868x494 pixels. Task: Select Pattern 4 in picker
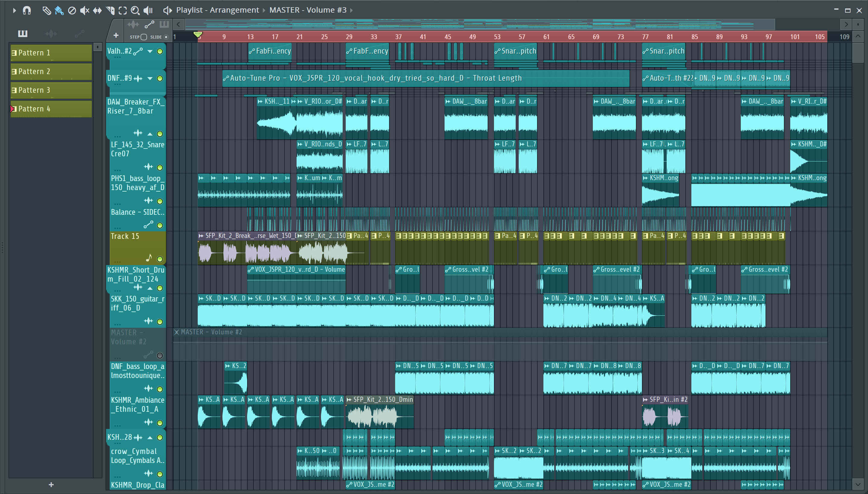[x=51, y=108]
